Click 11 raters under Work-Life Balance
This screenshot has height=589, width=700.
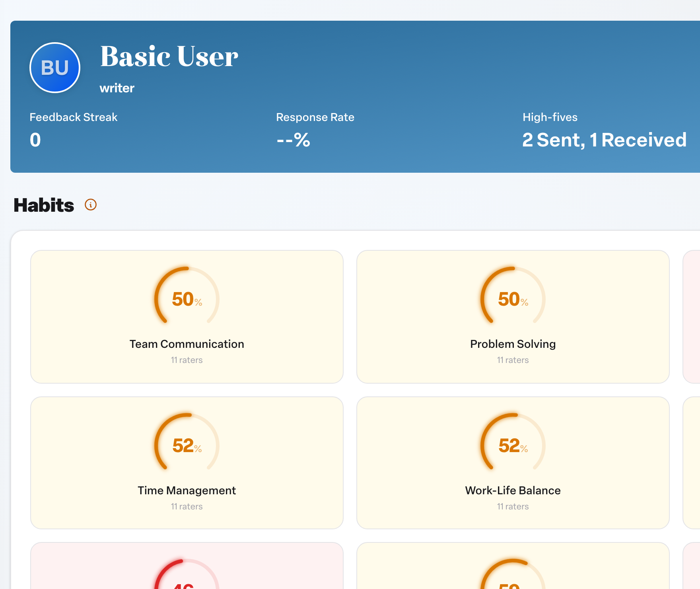click(x=513, y=507)
